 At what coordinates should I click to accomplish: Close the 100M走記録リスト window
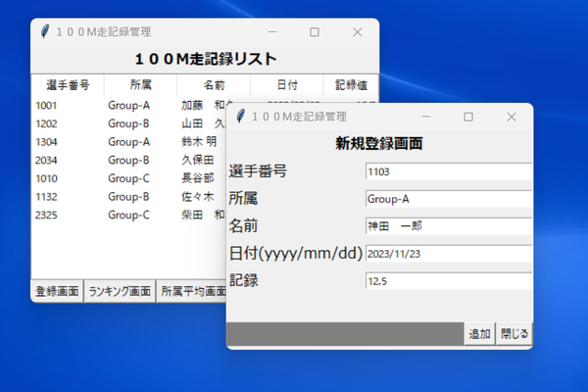click(x=358, y=32)
